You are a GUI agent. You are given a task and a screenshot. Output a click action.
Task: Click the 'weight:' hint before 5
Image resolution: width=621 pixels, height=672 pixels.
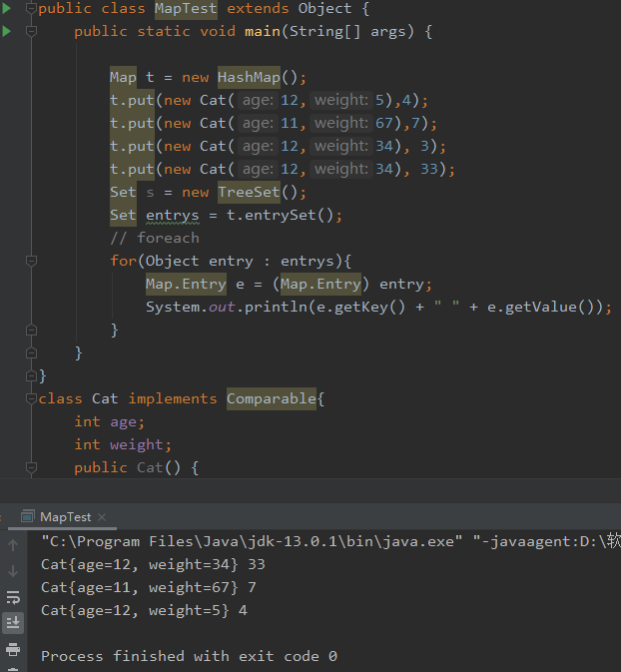click(x=341, y=100)
